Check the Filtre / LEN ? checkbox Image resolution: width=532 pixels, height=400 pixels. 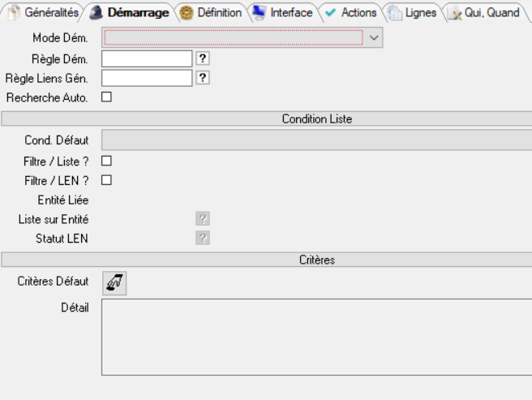(x=106, y=180)
